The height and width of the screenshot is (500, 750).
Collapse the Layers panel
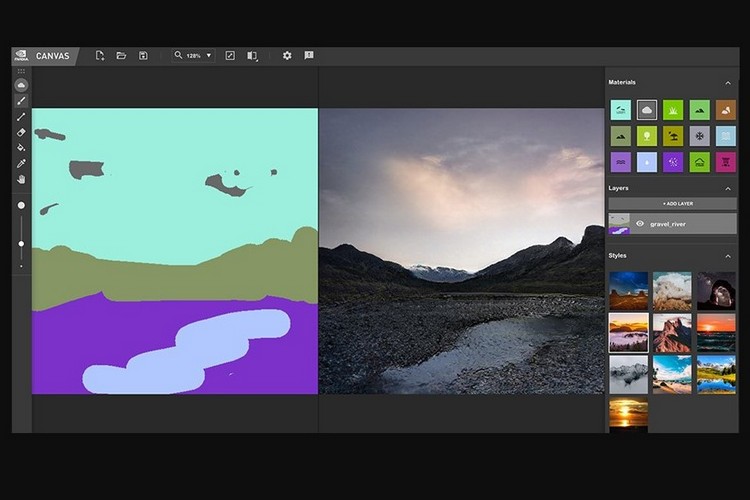(x=728, y=189)
